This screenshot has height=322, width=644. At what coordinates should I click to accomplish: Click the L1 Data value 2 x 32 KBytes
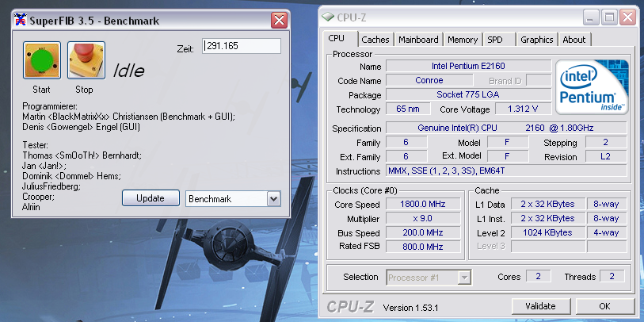click(548, 204)
